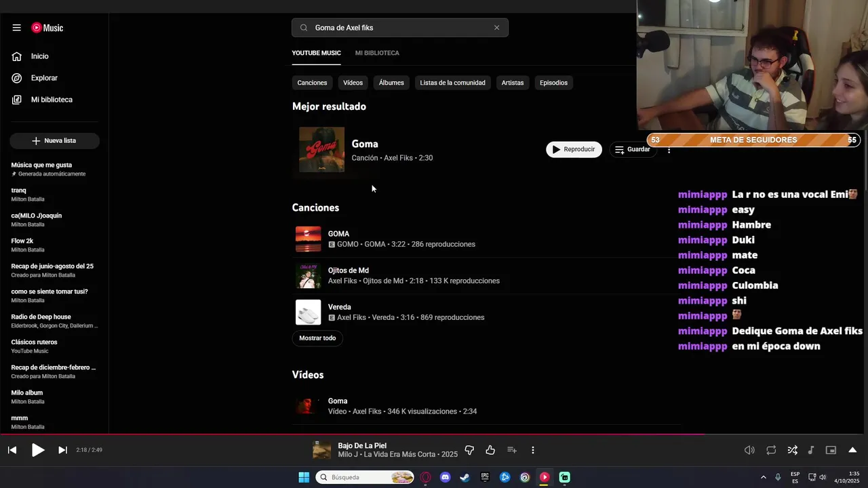This screenshot has height=488, width=868.
Task: Show hidden system tray icons
Action: tap(763, 477)
